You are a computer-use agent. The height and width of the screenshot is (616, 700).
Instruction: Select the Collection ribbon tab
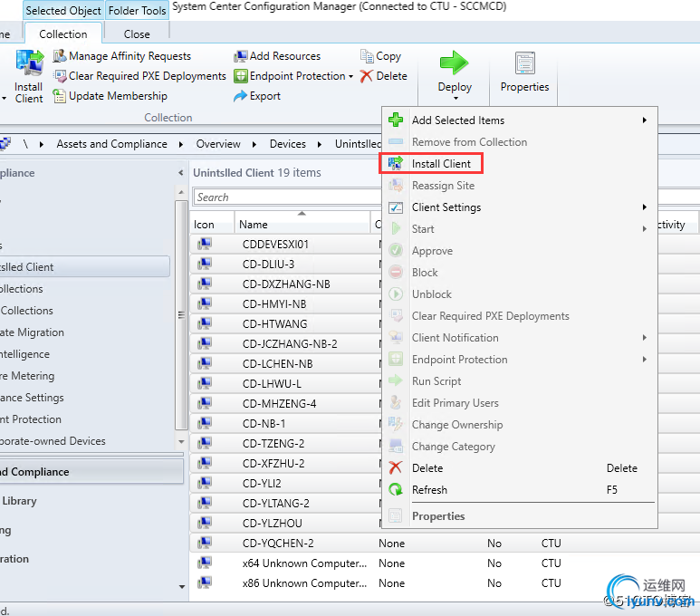[63, 34]
